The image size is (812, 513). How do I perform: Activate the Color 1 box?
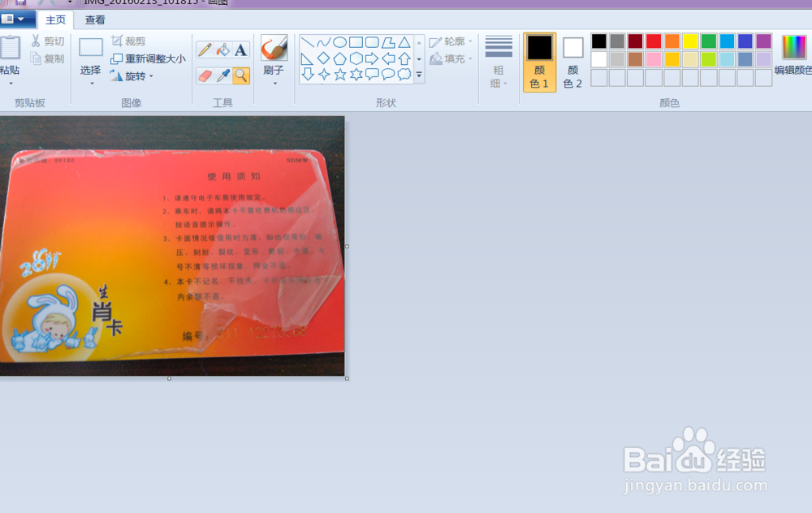pyautogui.click(x=539, y=63)
